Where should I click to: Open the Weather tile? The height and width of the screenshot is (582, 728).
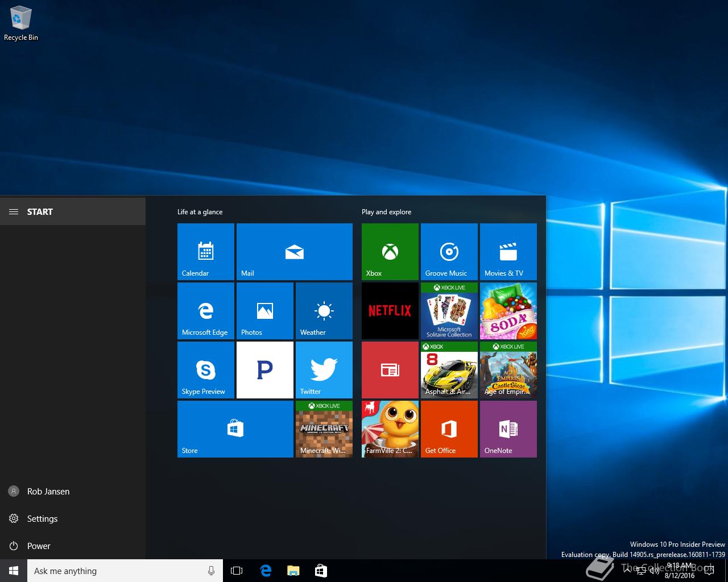pos(324,310)
